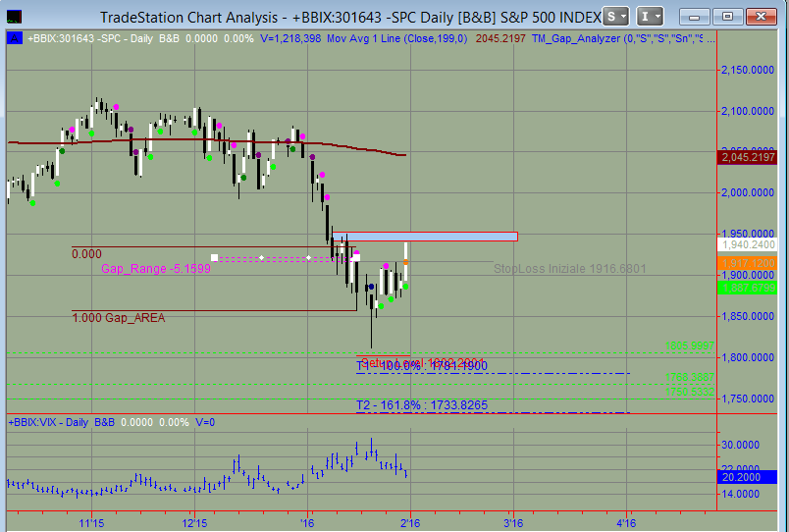Viewport: 789px width, 532px height.
Task: Click the '2045.2197' moving average value in status line
Action: pos(500,38)
